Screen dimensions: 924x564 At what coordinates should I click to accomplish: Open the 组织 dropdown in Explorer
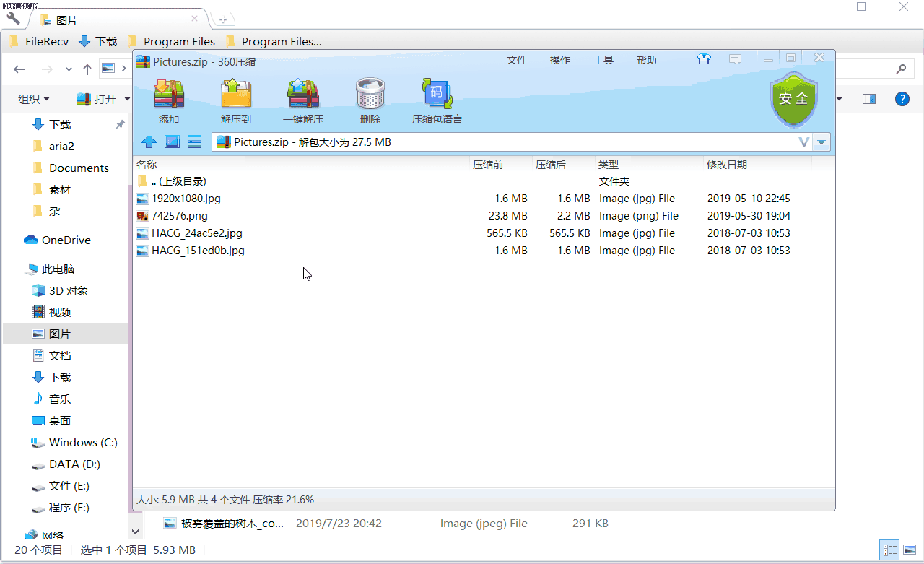(x=34, y=99)
